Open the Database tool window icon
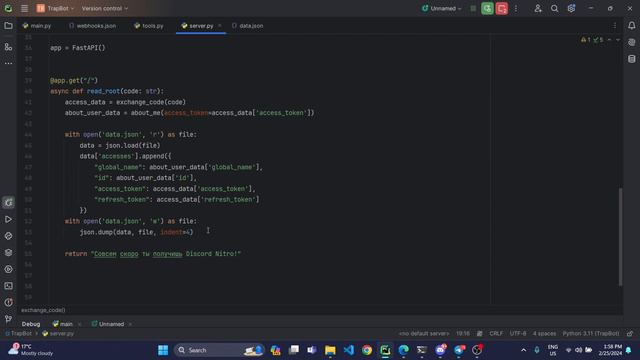The image size is (640, 360). 631,59
